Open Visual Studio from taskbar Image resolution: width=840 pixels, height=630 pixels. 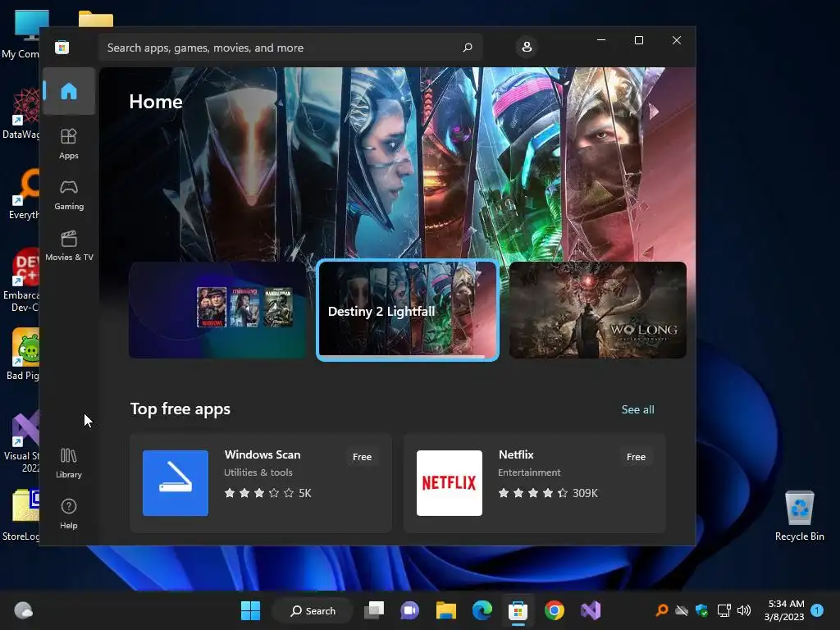pyautogui.click(x=591, y=610)
